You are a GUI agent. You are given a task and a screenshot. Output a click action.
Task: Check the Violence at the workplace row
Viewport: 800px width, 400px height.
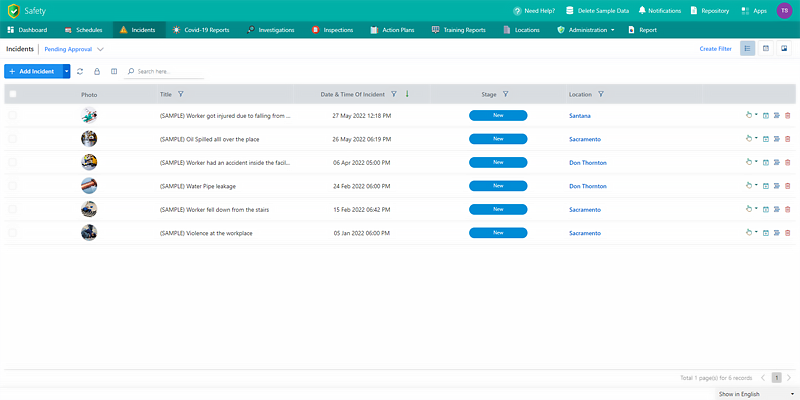[13, 232]
